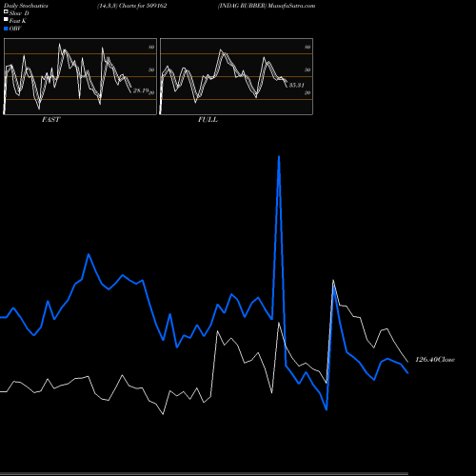The image size is (476, 476).
Task: Click the 28.19 value in FAST chart
Action: [x=141, y=90]
